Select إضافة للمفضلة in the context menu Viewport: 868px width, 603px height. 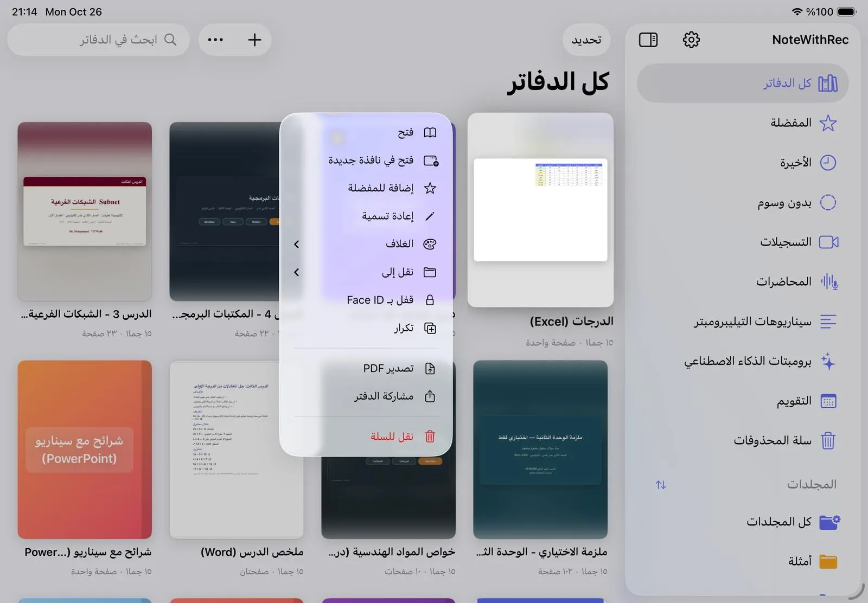click(x=366, y=188)
